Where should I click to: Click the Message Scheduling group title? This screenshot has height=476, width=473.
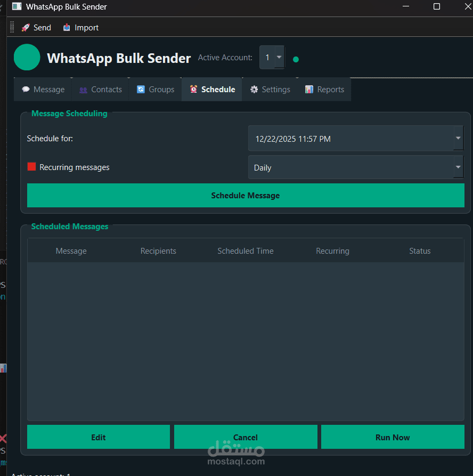[69, 114]
